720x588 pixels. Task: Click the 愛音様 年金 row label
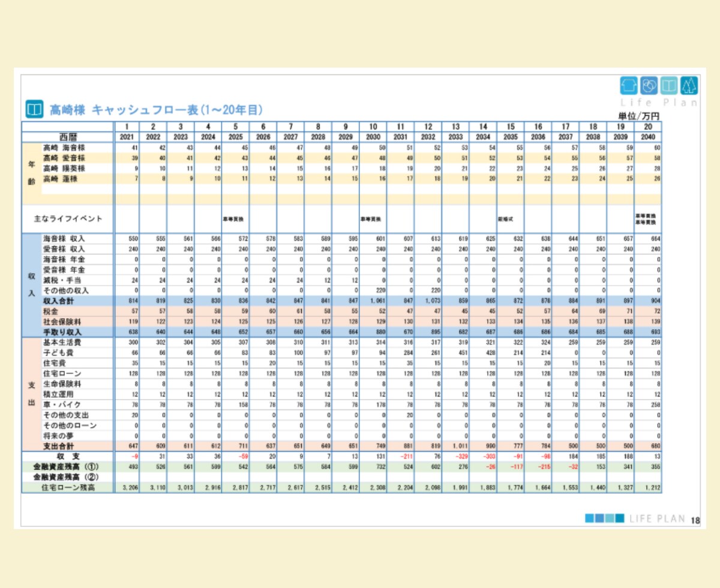pyautogui.click(x=64, y=269)
